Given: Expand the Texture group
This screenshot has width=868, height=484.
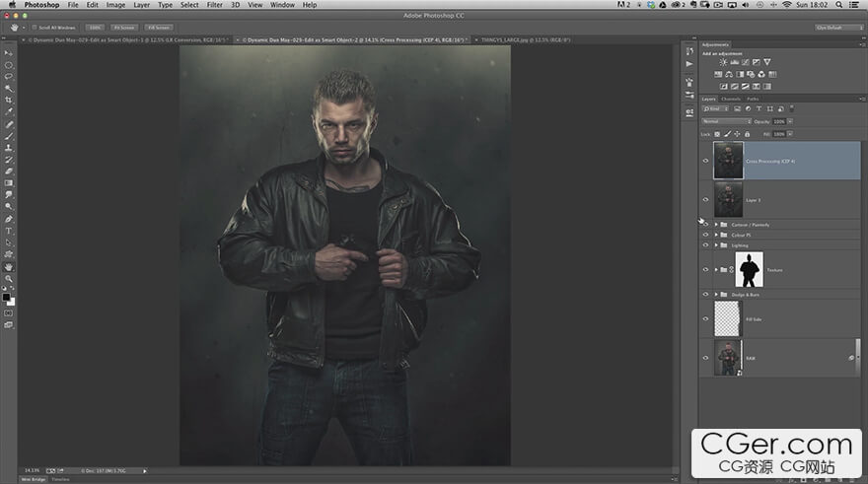Looking at the screenshot, I should pyautogui.click(x=716, y=270).
